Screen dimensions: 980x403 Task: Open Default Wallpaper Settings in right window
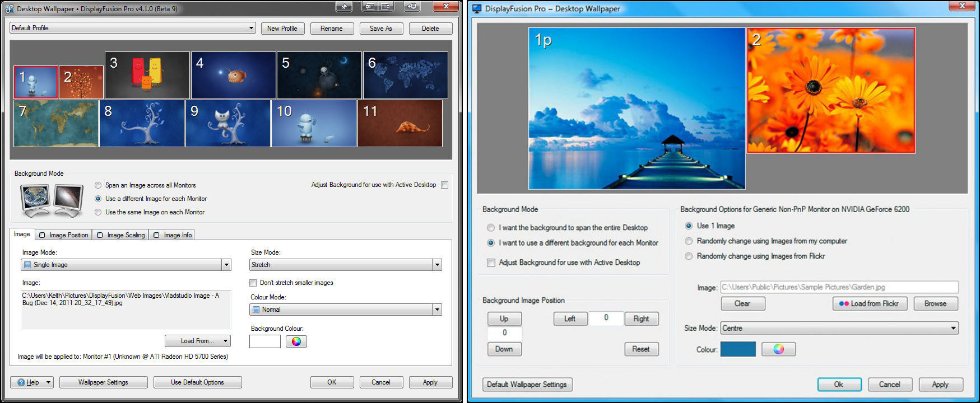tap(527, 385)
